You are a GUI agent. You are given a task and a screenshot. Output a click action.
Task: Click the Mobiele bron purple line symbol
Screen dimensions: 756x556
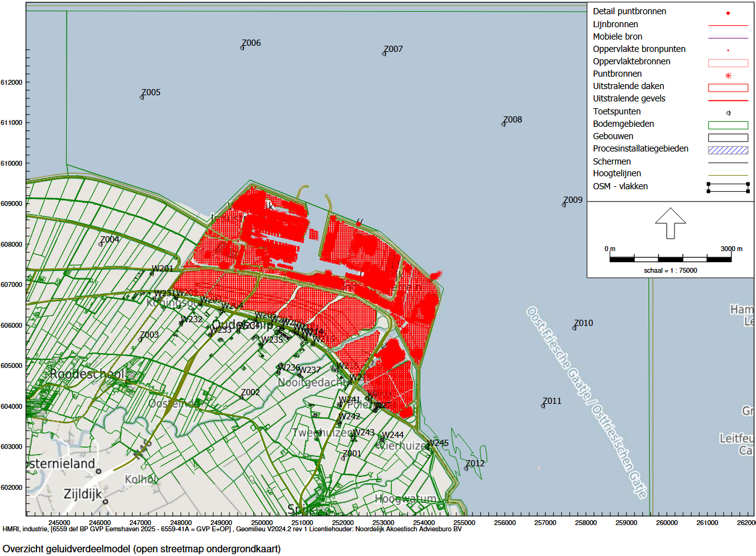728,38
